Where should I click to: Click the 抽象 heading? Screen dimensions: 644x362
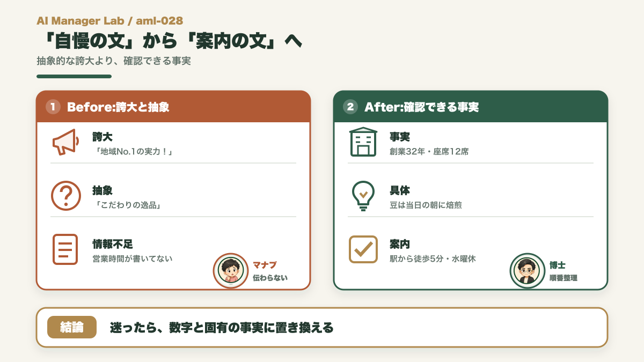pyautogui.click(x=103, y=190)
